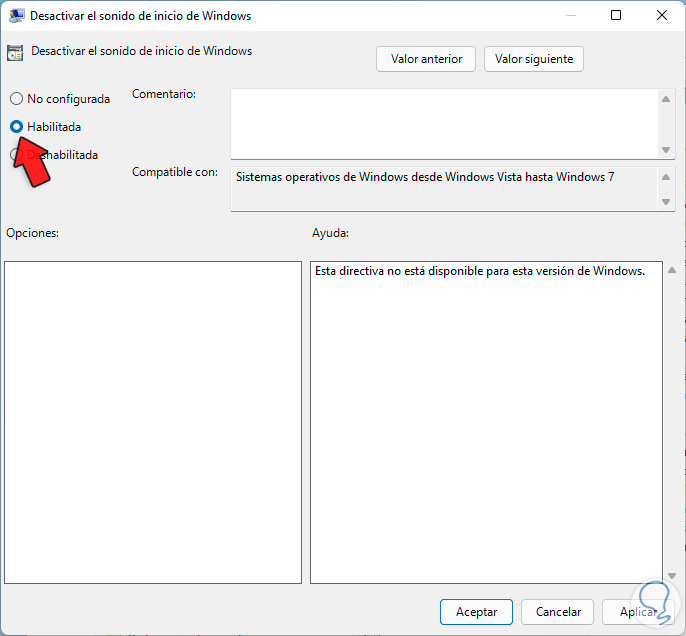686x636 pixels.
Task: Go to Valor siguiente setting
Action: (x=534, y=59)
